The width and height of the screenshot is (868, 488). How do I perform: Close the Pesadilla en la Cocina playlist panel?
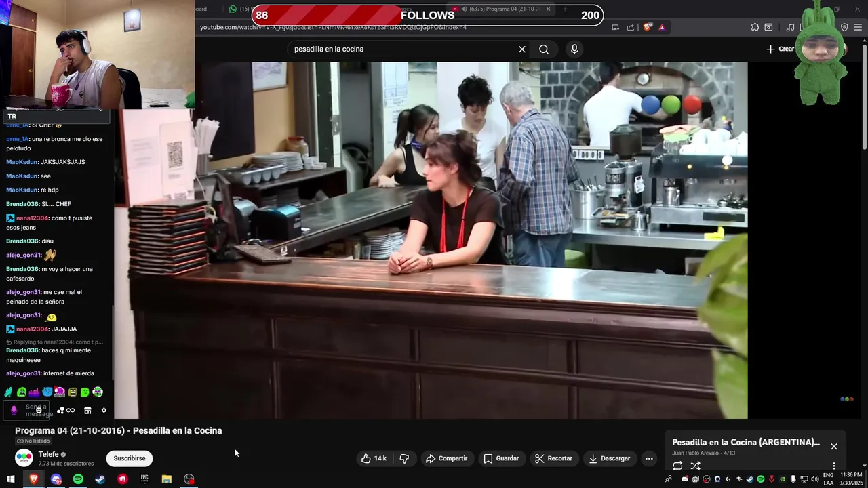click(x=834, y=447)
